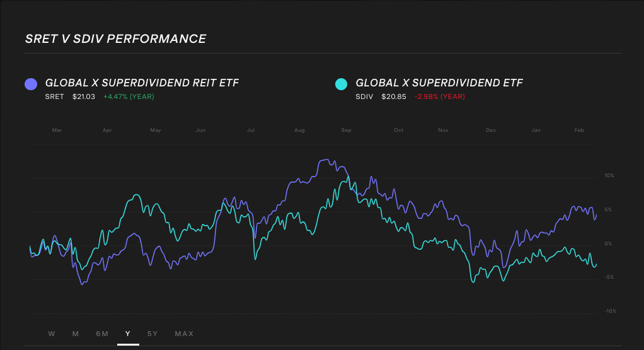This screenshot has width=644, height=350.
Task: Open the Global X SuperDividend ETF title
Action: point(439,83)
